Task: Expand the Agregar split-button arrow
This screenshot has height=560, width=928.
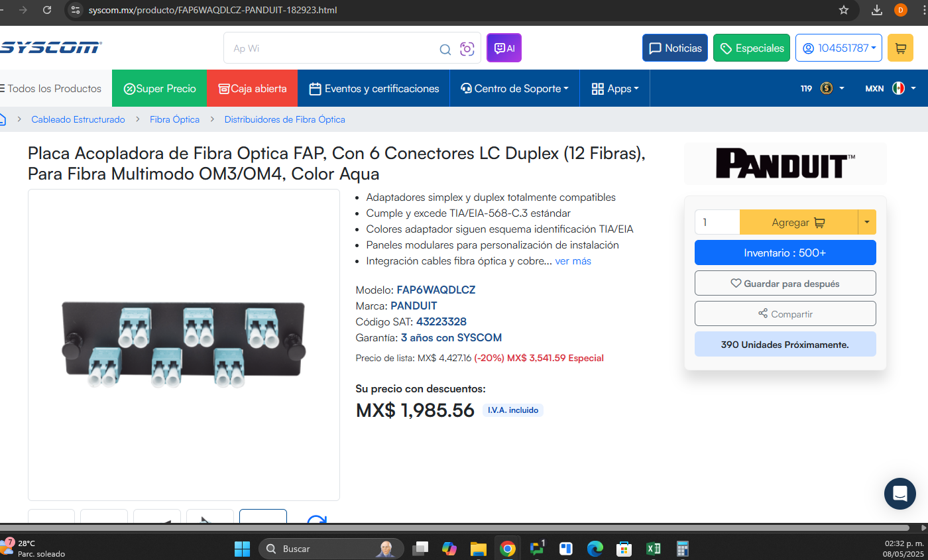Action: (x=867, y=223)
